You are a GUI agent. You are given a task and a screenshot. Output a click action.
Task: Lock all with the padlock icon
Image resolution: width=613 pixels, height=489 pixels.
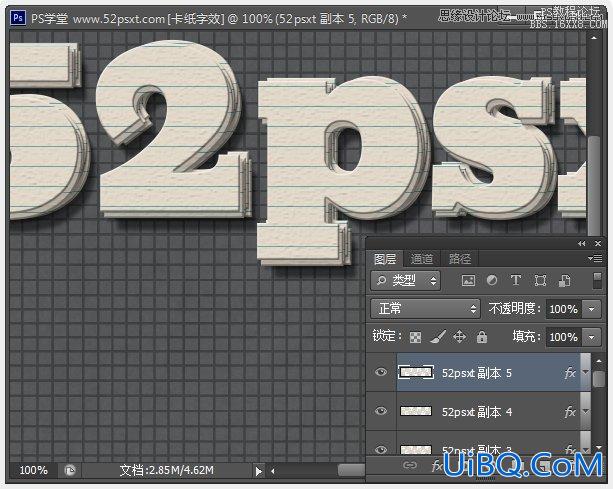click(x=482, y=336)
